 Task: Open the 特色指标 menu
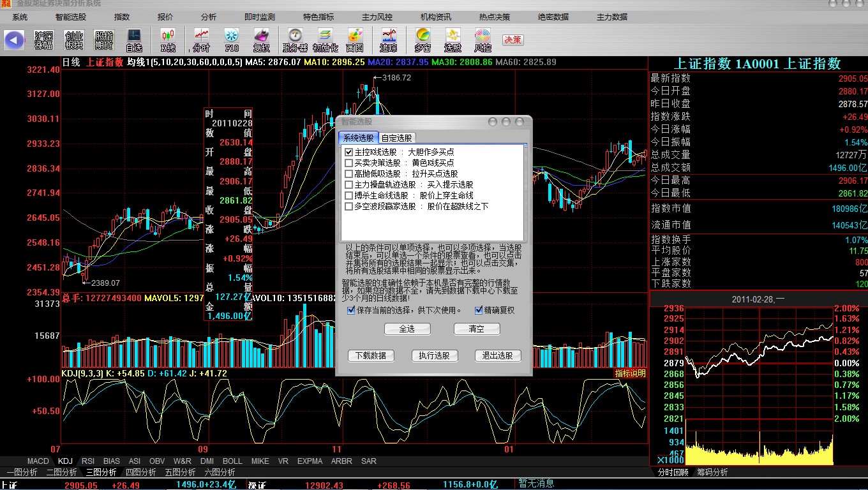pyautogui.click(x=318, y=17)
